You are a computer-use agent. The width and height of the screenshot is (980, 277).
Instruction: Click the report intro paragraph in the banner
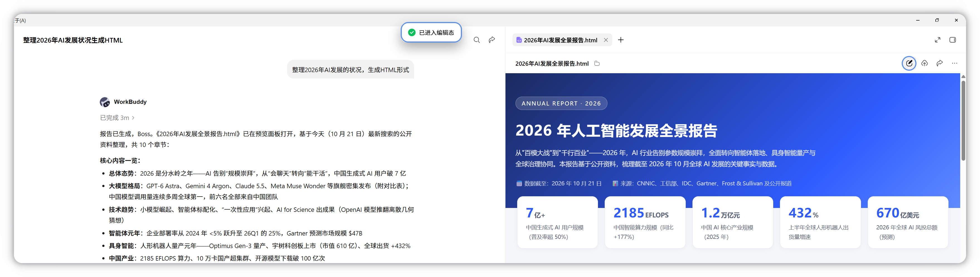(665, 158)
